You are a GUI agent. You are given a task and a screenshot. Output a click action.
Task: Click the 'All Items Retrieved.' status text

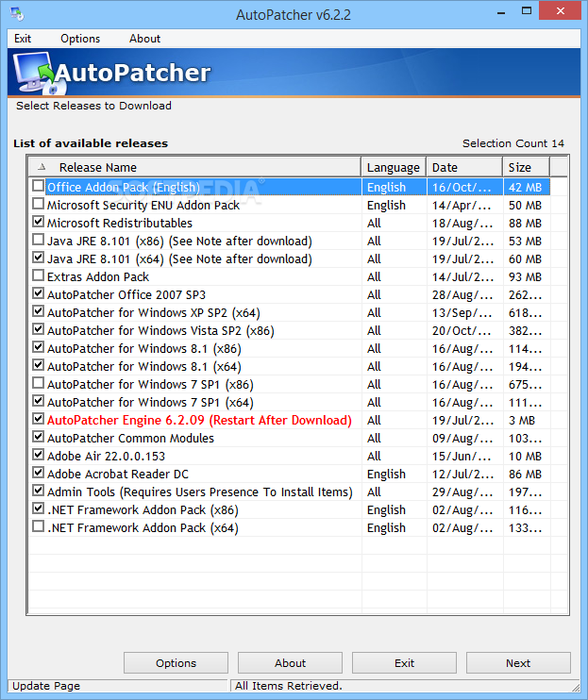click(289, 686)
